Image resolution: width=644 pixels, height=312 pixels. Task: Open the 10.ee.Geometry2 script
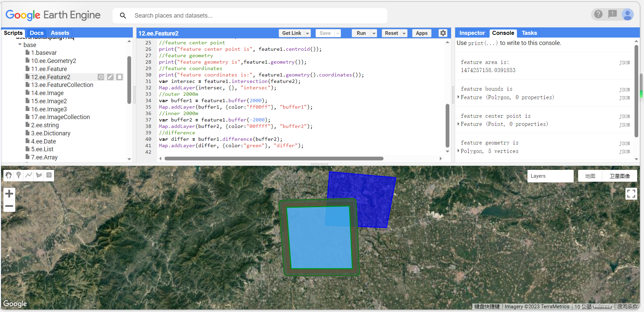(54, 61)
